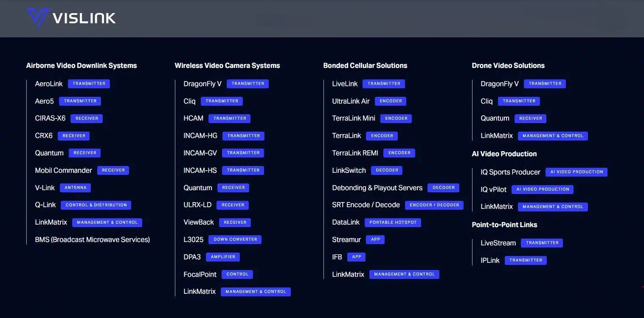
Task: Open the CRX6 product link
Action: pos(44,136)
